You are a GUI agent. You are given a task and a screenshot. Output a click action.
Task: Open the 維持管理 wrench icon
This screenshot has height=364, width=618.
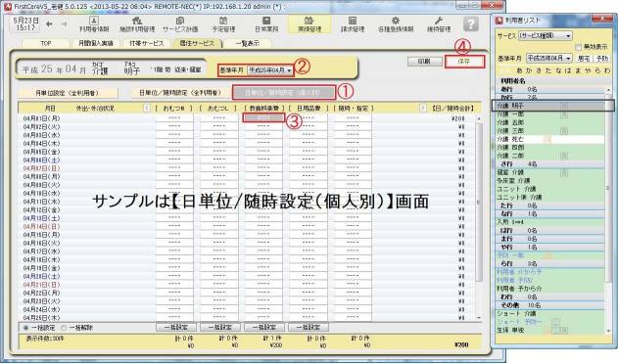[x=439, y=24]
